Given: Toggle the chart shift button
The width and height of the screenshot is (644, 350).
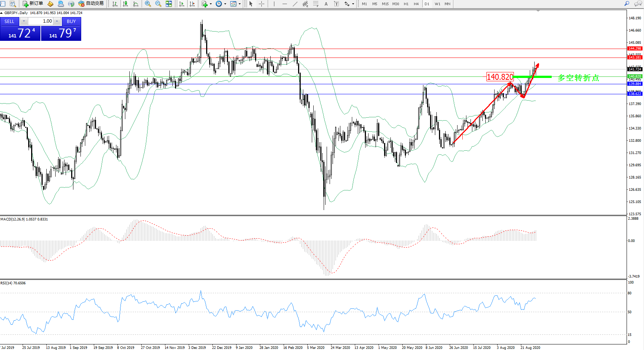Looking at the screenshot, I should 192,4.
